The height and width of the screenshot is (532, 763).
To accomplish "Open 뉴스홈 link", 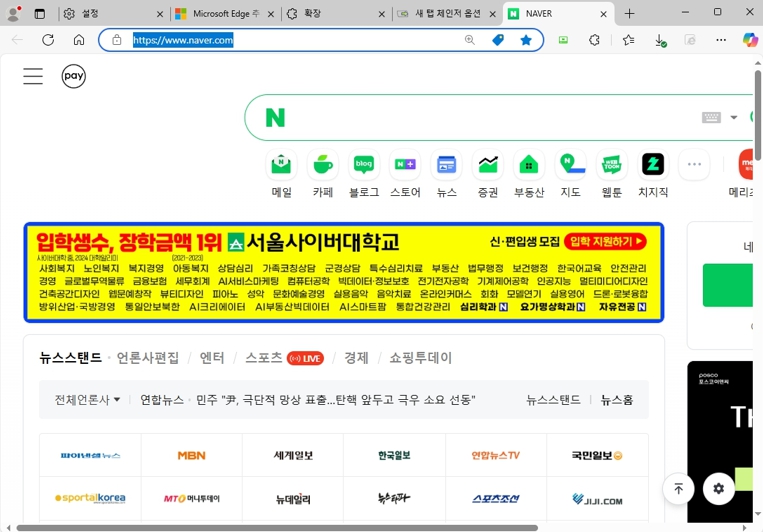I will 617,400.
